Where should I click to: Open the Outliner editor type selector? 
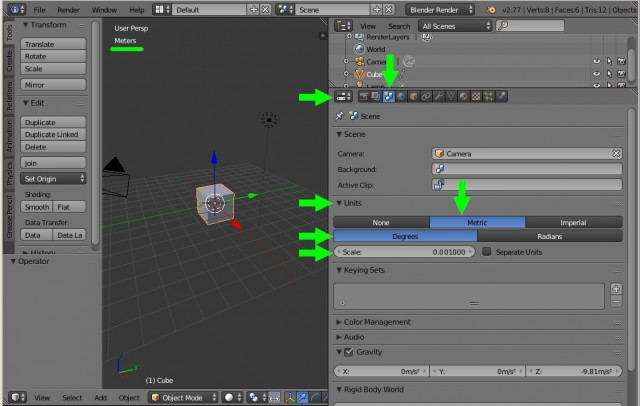[343, 26]
